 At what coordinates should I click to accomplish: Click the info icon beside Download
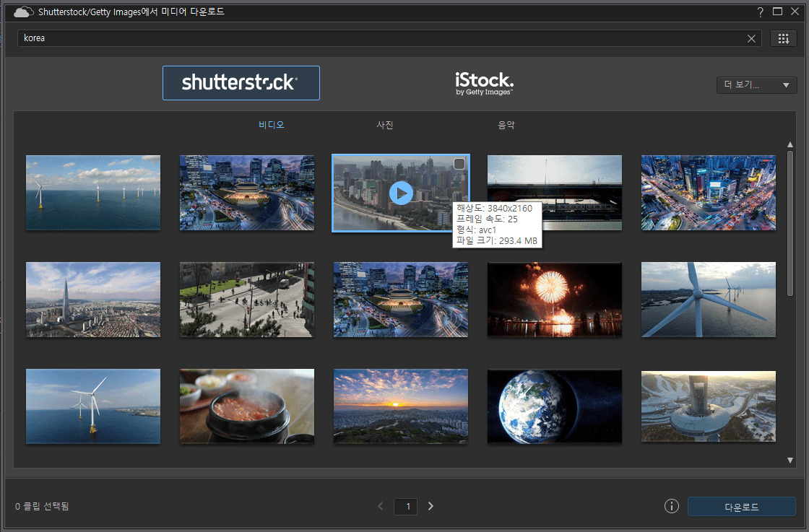(x=671, y=506)
